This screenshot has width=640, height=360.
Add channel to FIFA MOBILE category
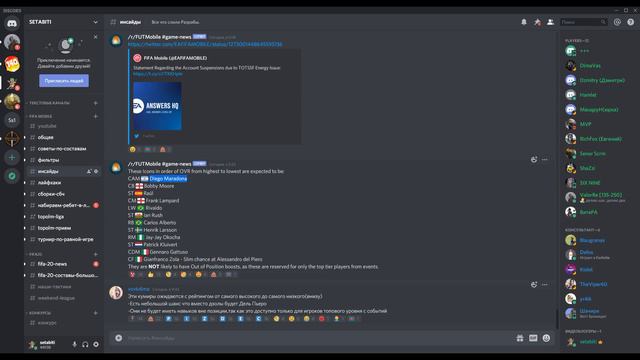(x=96, y=116)
